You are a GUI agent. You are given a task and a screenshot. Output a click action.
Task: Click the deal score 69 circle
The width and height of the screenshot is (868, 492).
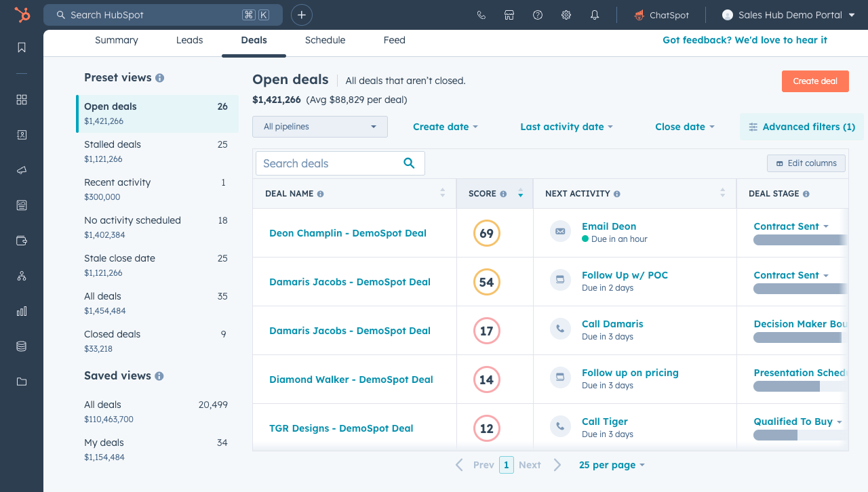point(486,233)
